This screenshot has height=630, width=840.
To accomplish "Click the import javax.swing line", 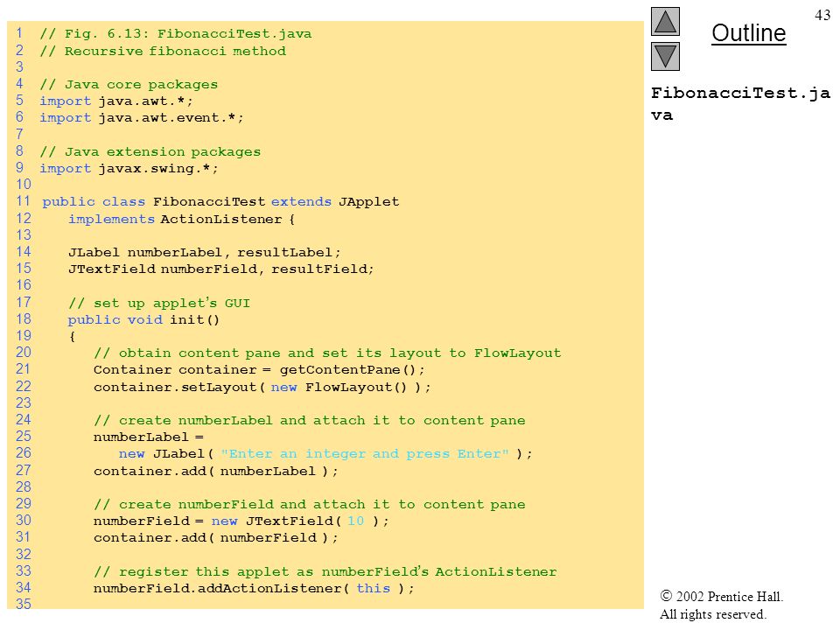I will [x=129, y=168].
